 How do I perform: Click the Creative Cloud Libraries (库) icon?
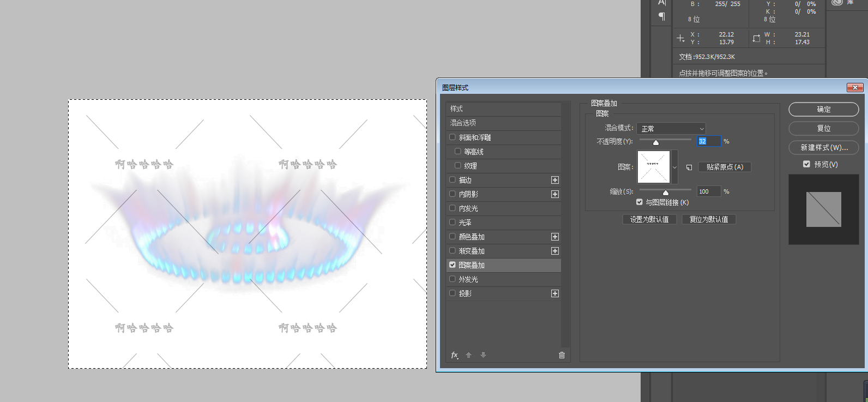[837, 3]
